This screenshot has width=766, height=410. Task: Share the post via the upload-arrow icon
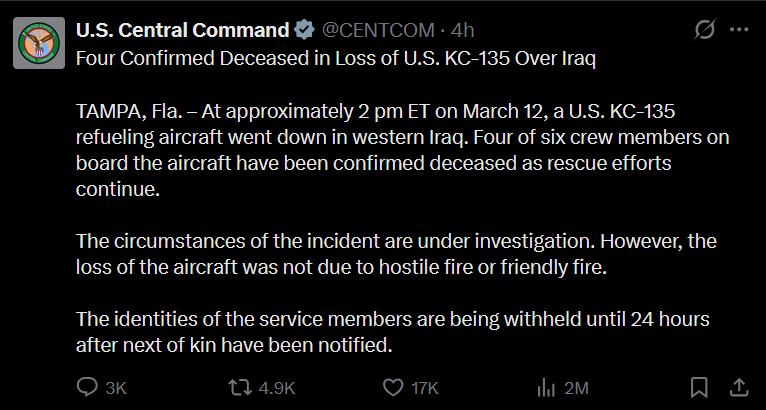(739, 387)
